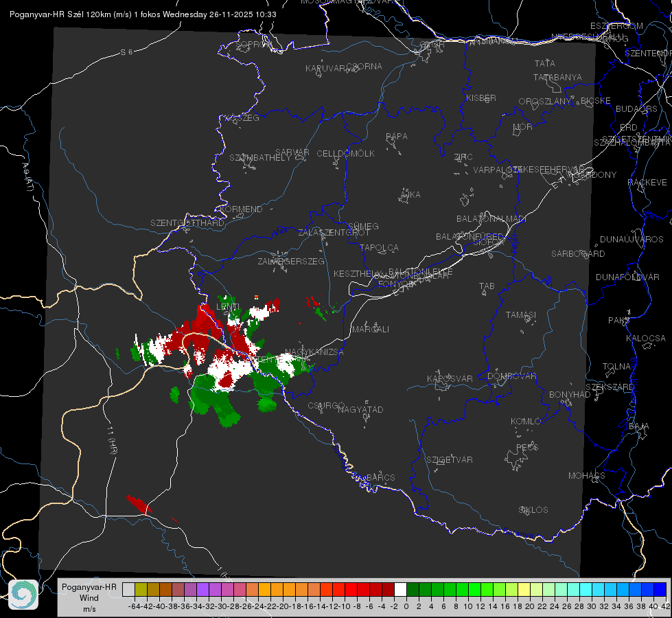Click the SZIGETVAR town label
This screenshot has height=618, width=672.
coord(450,460)
